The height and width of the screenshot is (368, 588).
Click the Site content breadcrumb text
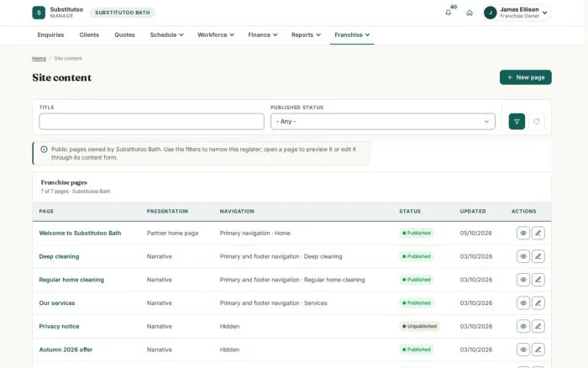tap(68, 59)
